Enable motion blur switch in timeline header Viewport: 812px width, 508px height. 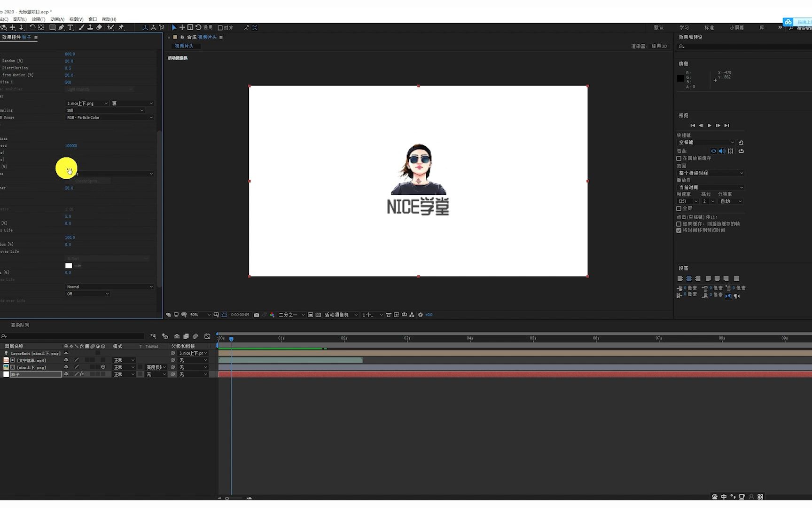(x=195, y=336)
